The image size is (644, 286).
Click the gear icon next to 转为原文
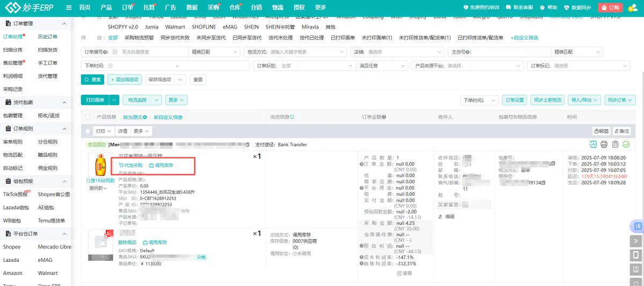(145, 117)
